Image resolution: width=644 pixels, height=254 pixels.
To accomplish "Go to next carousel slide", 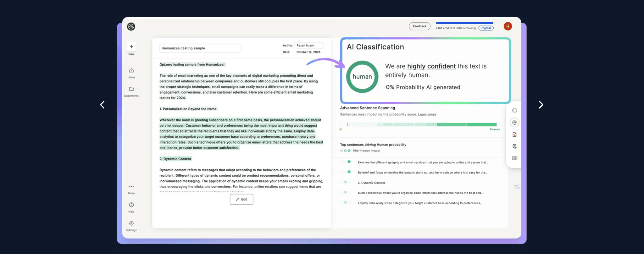I will click(541, 105).
